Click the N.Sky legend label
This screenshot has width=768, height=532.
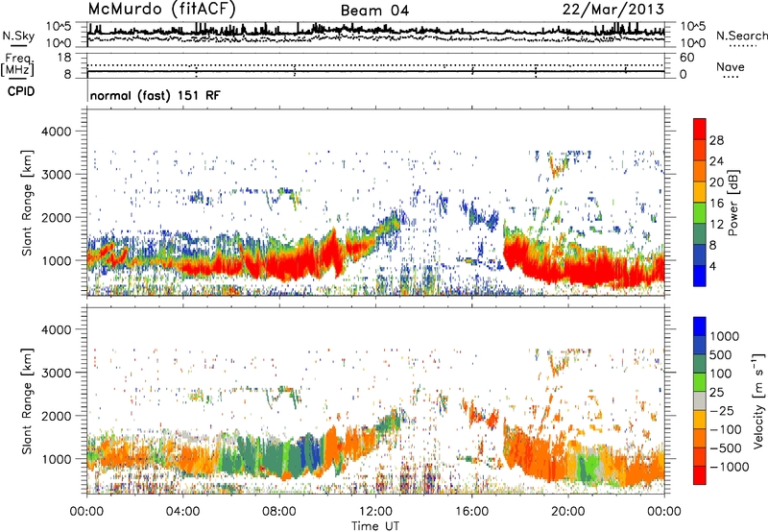(x=18, y=36)
